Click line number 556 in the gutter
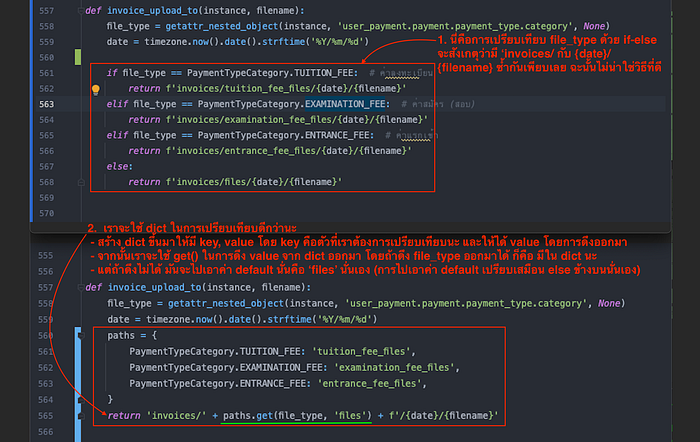The width and height of the screenshot is (700, 442). point(46,271)
